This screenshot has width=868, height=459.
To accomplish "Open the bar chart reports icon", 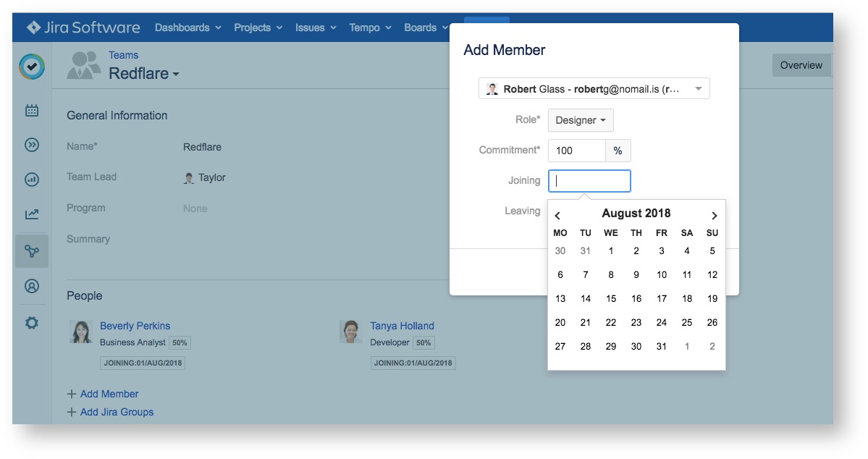I will [x=32, y=179].
